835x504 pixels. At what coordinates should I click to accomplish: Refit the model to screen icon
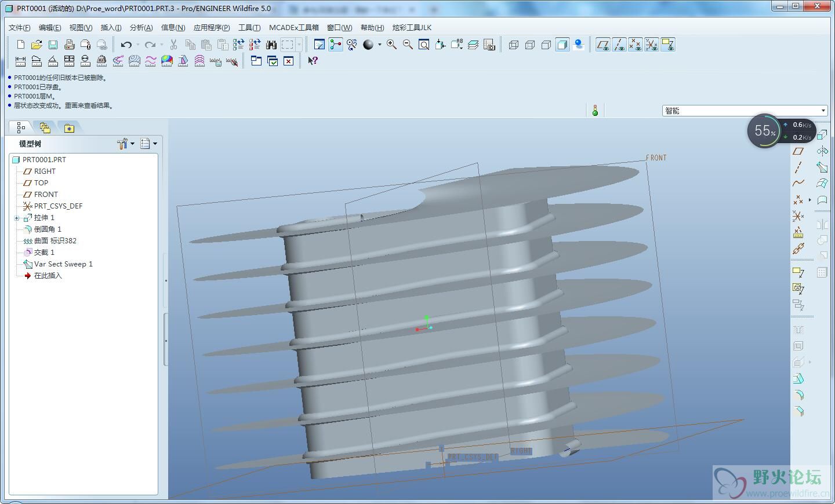[x=424, y=45]
